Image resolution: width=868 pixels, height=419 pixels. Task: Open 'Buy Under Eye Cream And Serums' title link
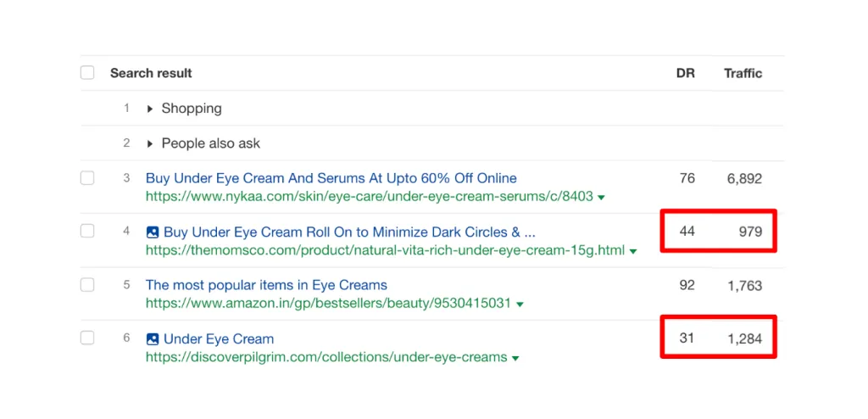click(331, 178)
